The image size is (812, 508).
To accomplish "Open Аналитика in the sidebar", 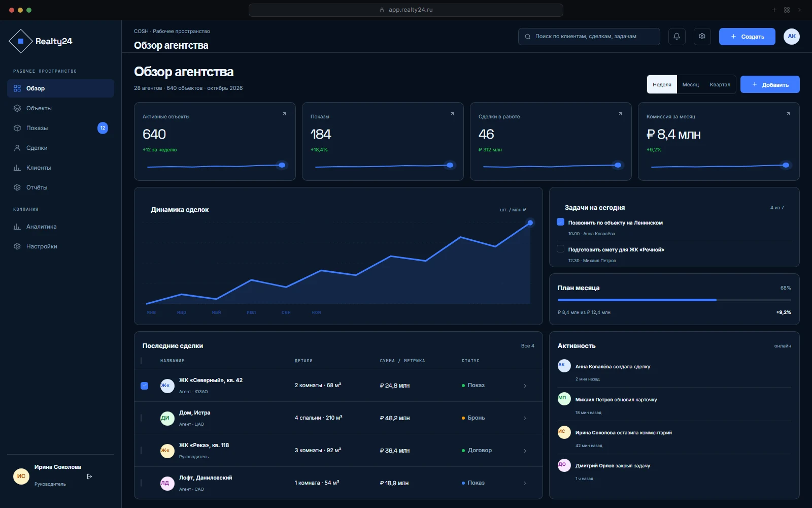I will pos(60,227).
